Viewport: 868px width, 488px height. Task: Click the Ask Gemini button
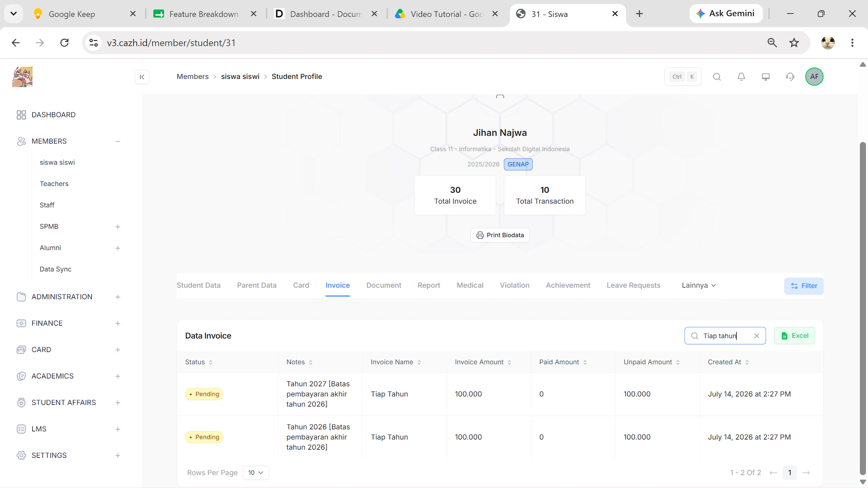726,14
